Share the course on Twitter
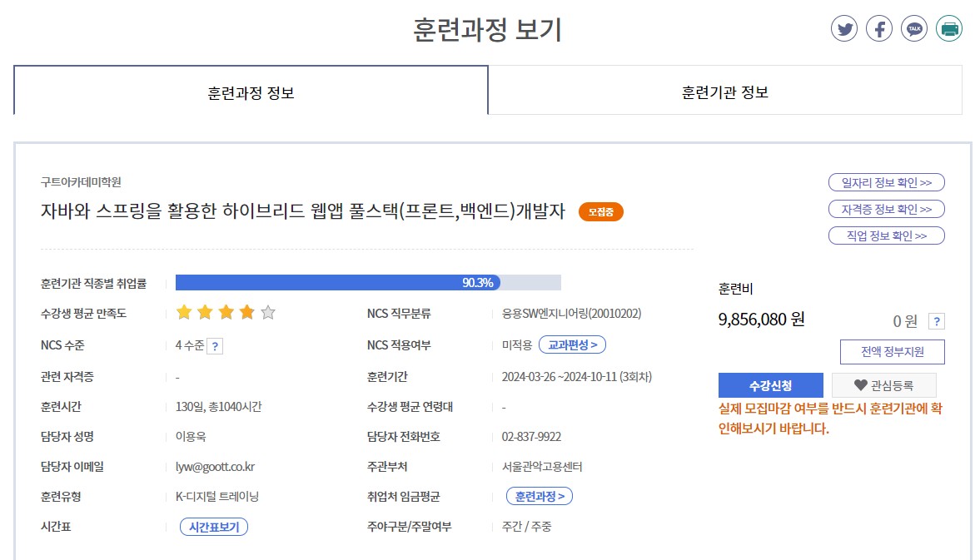 pos(844,29)
